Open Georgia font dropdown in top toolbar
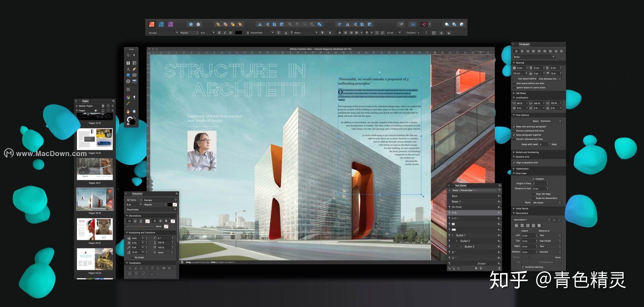Screen dimensions: 644x307 click(163, 33)
